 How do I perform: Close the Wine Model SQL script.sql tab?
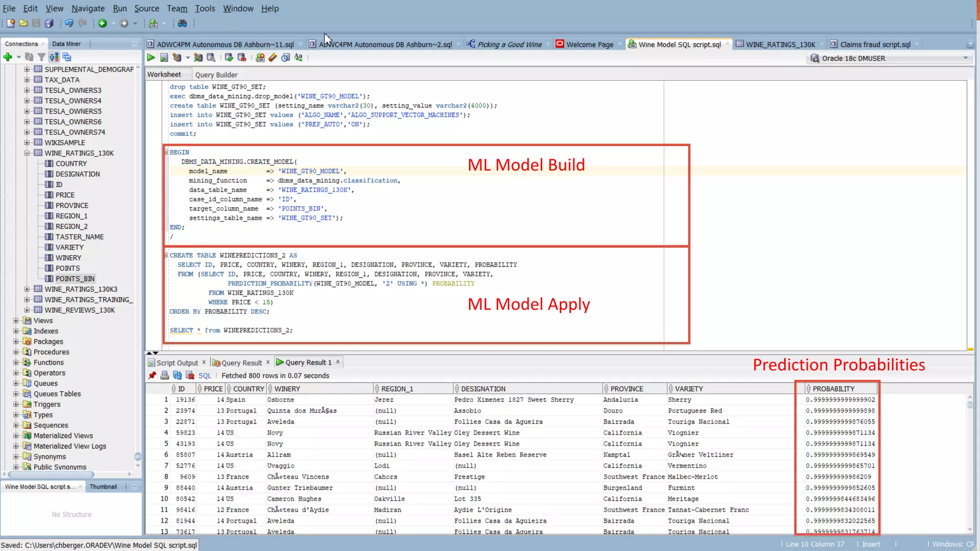727,44
